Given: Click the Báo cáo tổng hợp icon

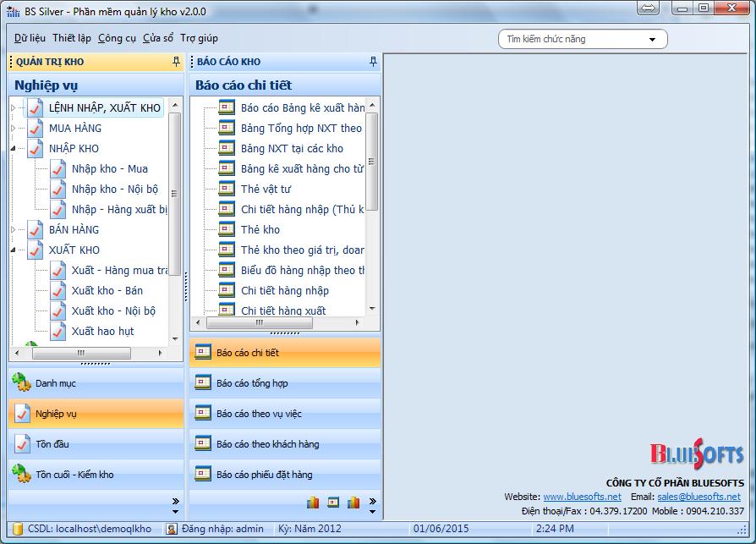Looking at the screenshot, I should (x=203, y=383).
